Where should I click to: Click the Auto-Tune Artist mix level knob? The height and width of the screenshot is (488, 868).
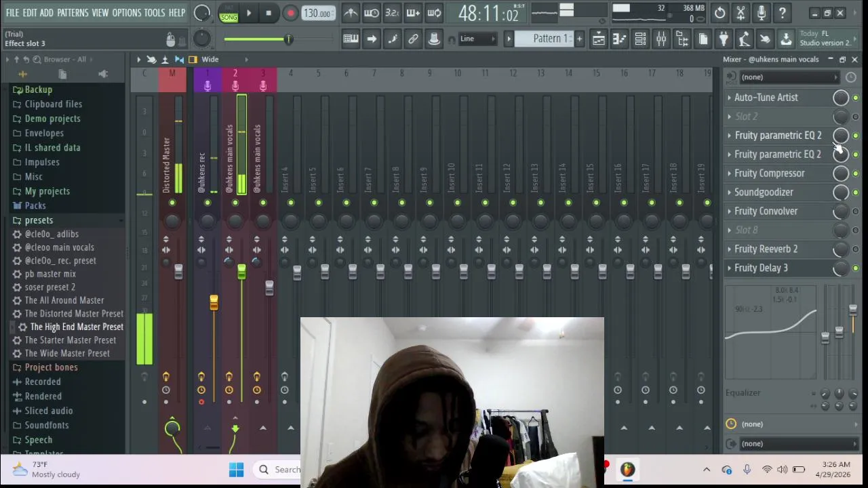[841, 98]
